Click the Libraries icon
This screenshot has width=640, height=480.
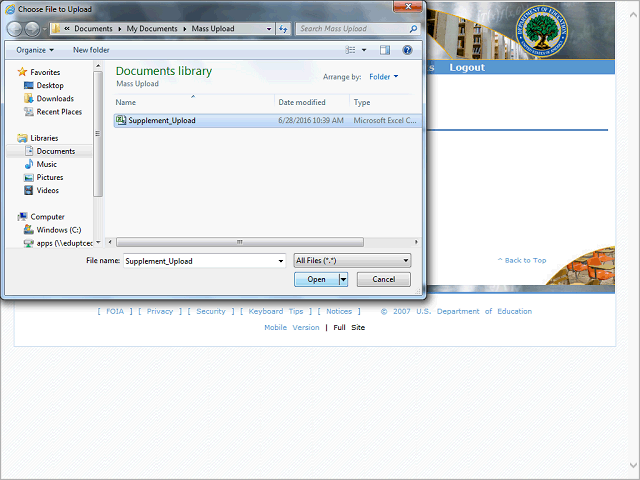pos(22,138)
